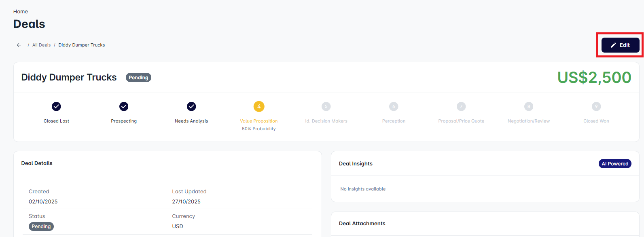Open the All Deals breadcrumb link

pyautogui.click(x=41, y=45)
